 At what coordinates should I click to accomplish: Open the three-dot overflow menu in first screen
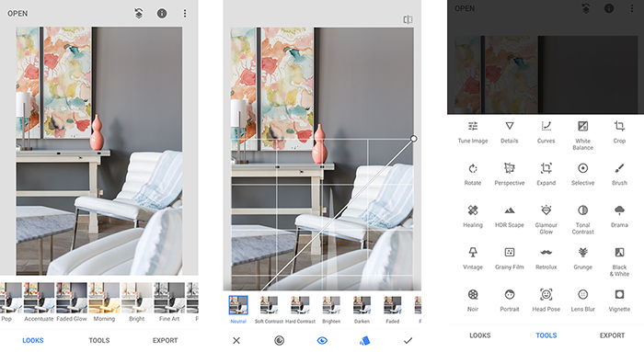[185, 14]
